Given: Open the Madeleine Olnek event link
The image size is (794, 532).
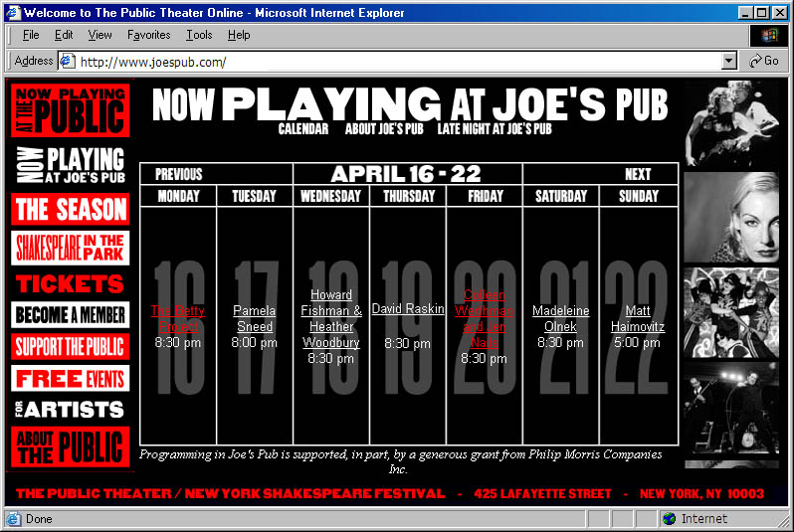Looking at the screenshot, I should pyautogui.click(x=560, y=318).
